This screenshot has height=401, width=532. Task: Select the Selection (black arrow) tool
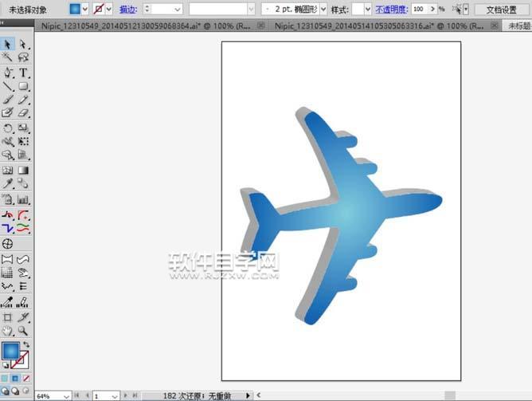tap(7, 44)
